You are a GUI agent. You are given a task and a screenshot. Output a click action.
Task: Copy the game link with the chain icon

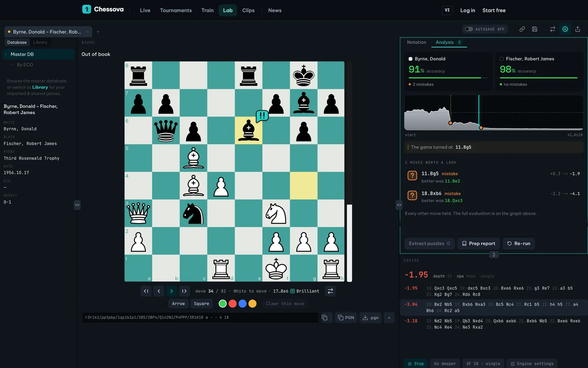pyautogui.click(x=522, y=29)
